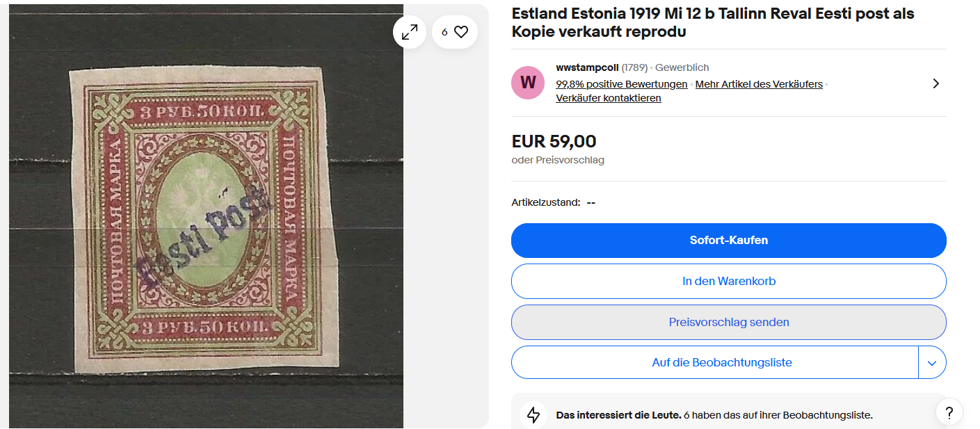Click the seller feedback count 1789
The width and height of the screenshot is (980, 429).
(634, 67)
